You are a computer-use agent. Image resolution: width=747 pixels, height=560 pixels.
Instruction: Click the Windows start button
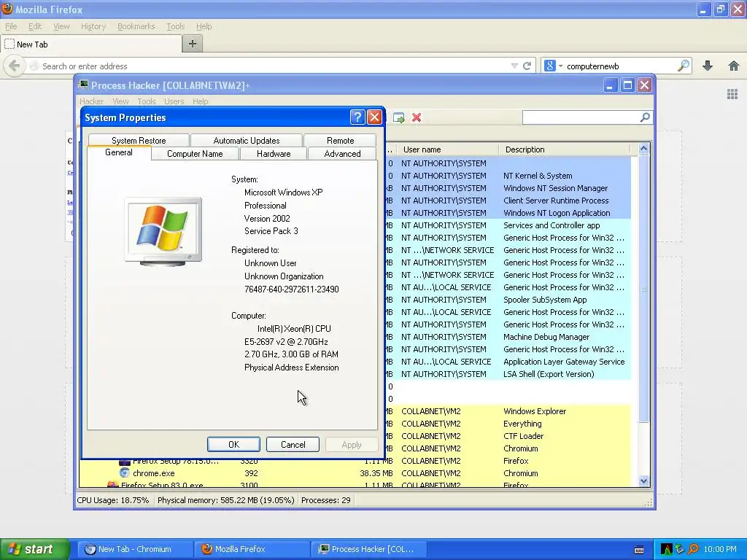pyautogui.click(x=34, y=549)
